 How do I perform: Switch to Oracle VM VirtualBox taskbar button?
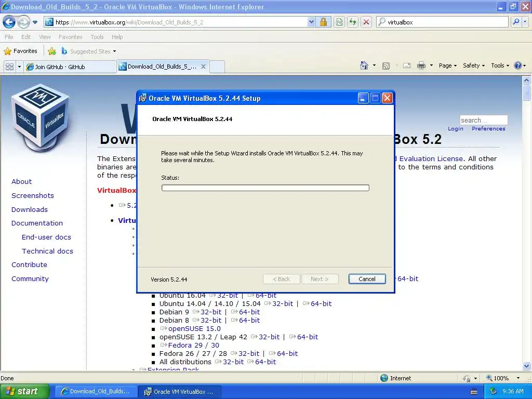[x=180, y=392]
